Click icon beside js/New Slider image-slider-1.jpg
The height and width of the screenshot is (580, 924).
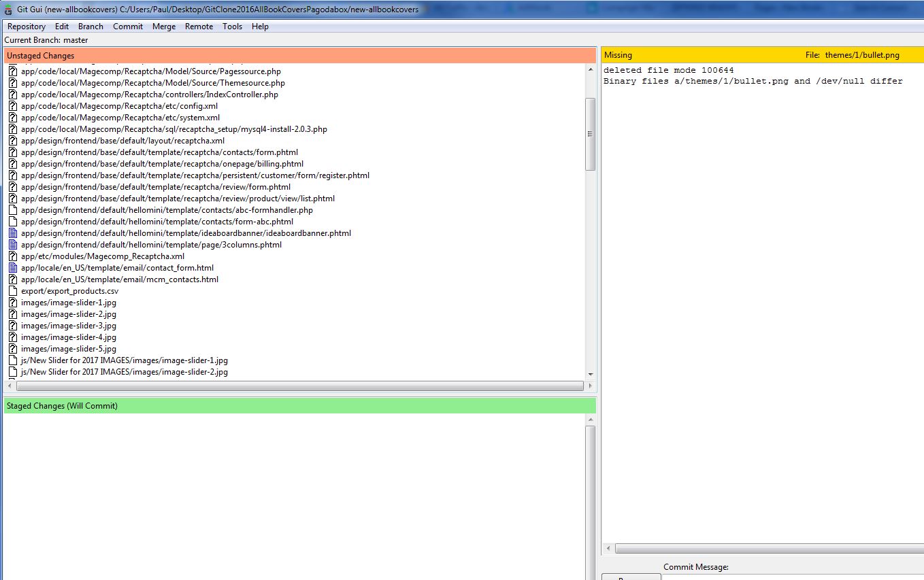click(x=12, y=360)
